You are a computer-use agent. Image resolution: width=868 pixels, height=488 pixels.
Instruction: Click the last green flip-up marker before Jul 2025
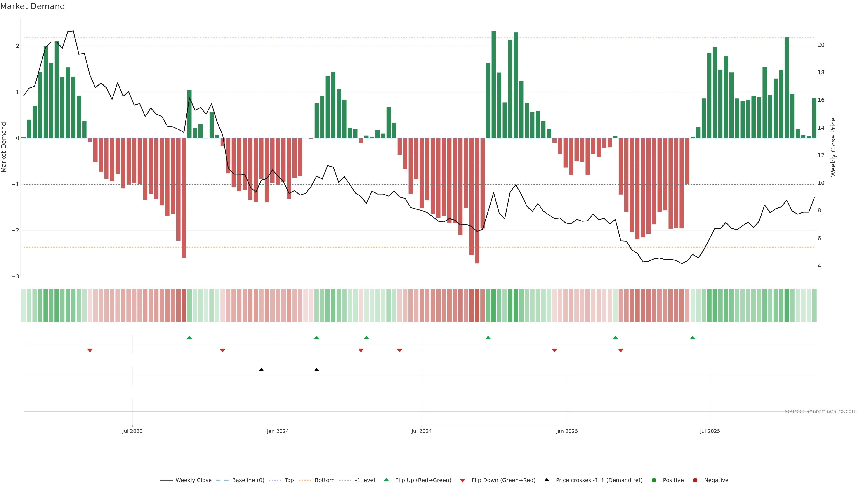[693, 338]
